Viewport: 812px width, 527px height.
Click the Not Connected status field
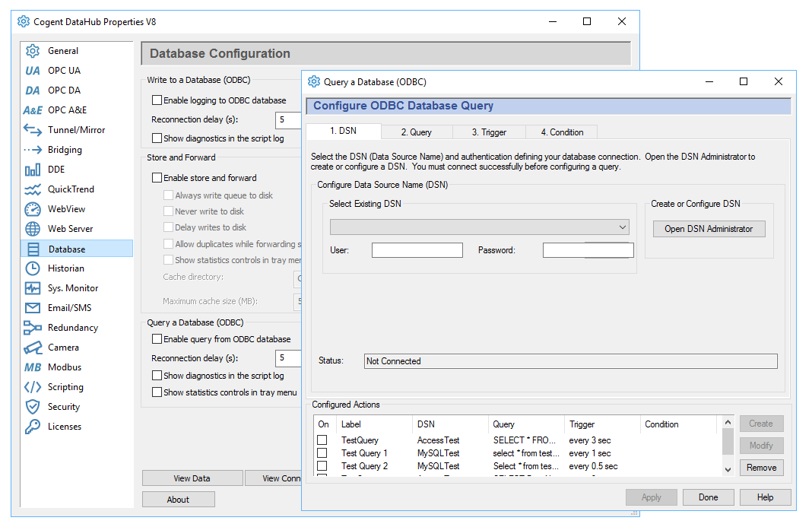(571, 361)
